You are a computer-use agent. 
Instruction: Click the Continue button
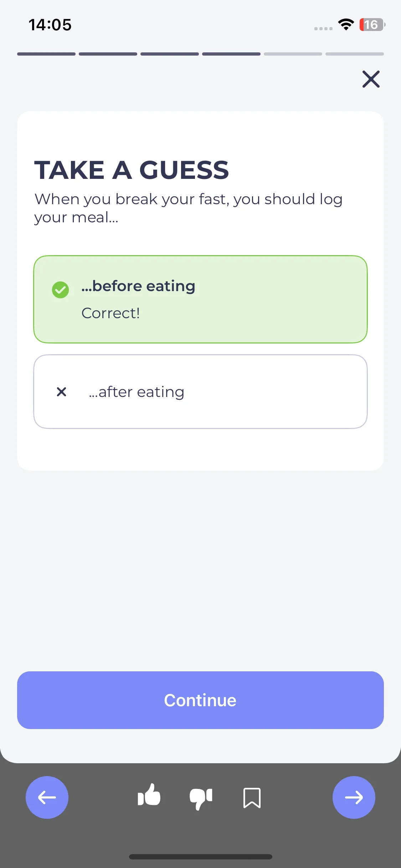(200, 700)
